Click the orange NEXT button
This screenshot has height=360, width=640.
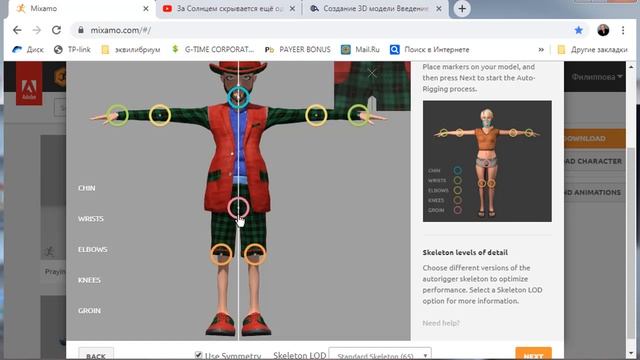point(533,354)
